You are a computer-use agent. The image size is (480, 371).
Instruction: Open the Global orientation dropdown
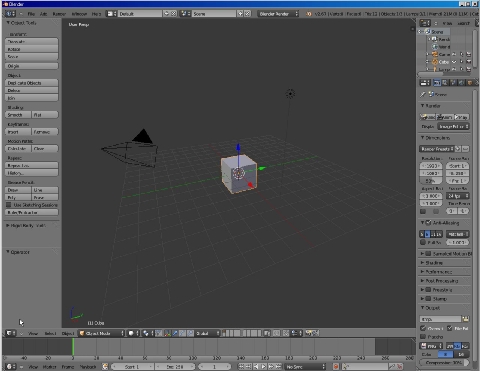tap(207, 333)
